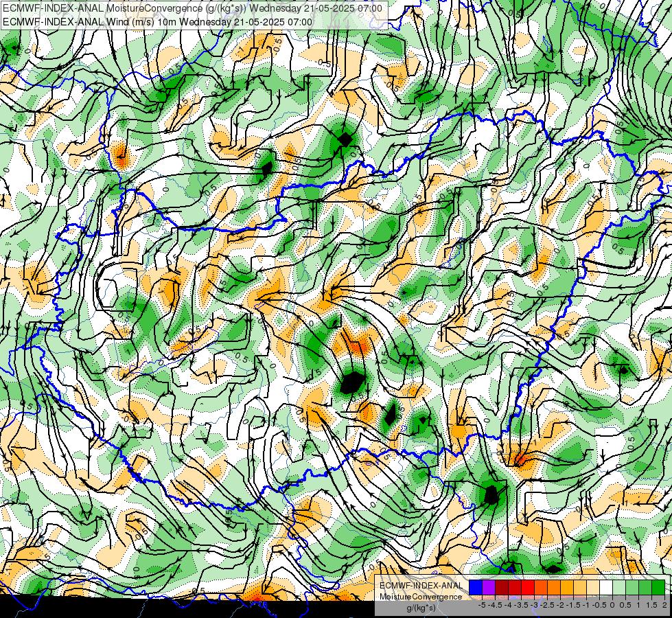Viewport: 672px width, 618px height.
Task: Click the blue legend color swatch
Action: [476, 587]
